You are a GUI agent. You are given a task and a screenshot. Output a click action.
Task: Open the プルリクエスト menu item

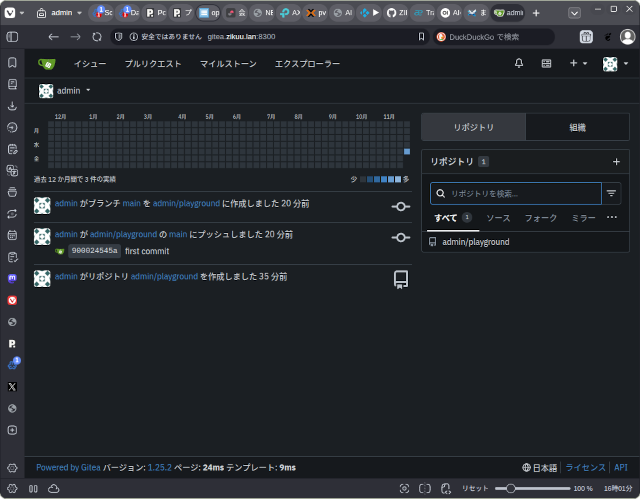tap(153, 64)
